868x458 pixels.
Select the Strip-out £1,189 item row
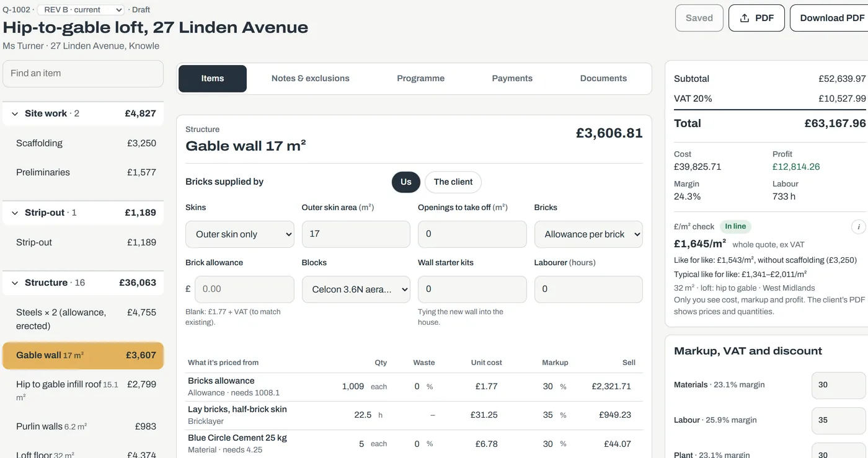click(83, 242)
